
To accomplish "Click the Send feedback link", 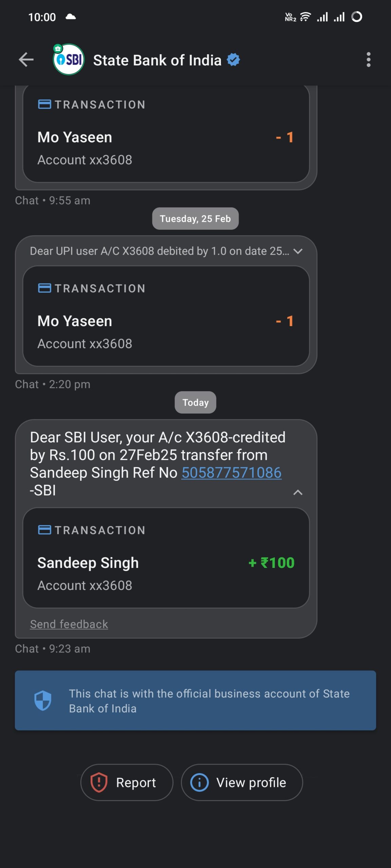I will click(x=69, y=624).
